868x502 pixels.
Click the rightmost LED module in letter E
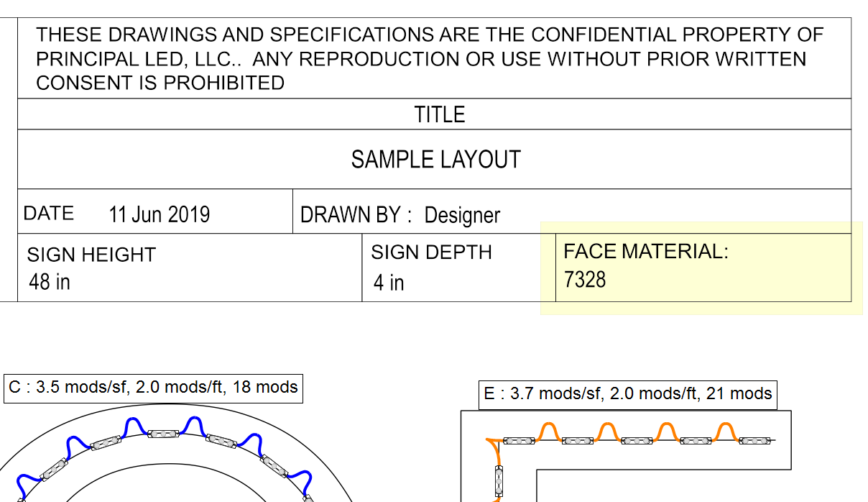(754, 440)
